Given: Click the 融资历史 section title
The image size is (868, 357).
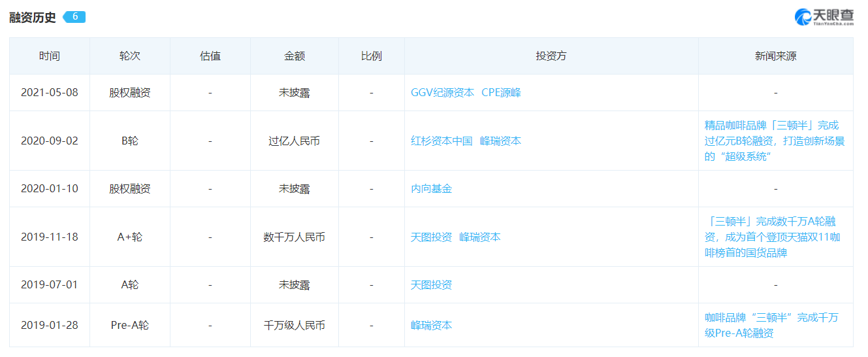Looking at the screenshot, I should pyautogui.click(x=33, y=18).
